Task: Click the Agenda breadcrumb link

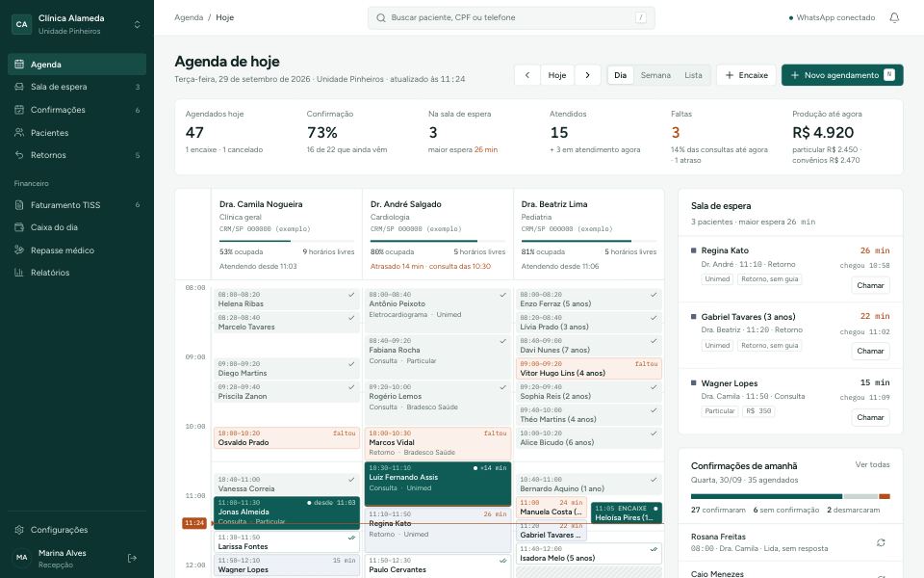Action: pyautogui.click(x=189, y=17)
